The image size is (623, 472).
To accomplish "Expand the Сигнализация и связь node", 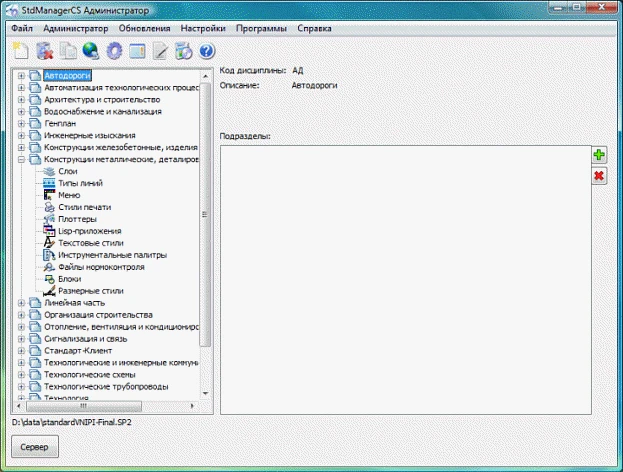I will tap(21, 339).
